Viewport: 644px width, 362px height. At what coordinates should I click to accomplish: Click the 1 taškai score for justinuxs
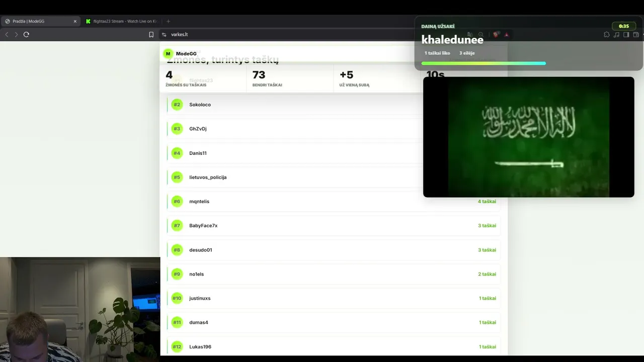click(x=488, y=298)
